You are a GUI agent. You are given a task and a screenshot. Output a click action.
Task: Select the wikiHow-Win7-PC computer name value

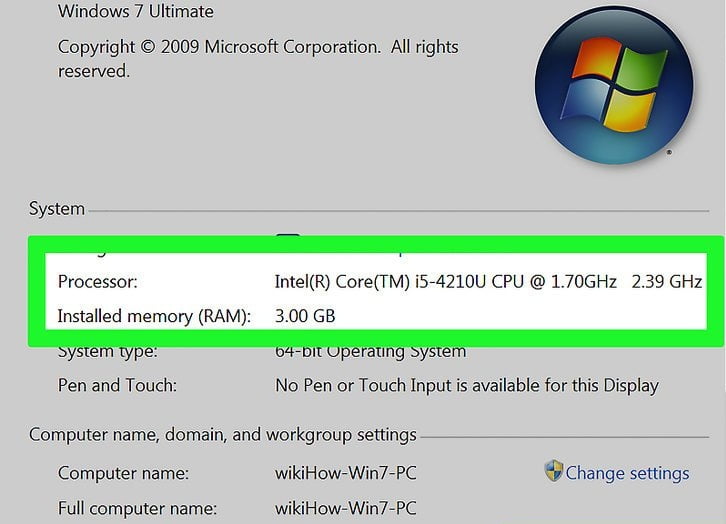click(x=345, y=473)
